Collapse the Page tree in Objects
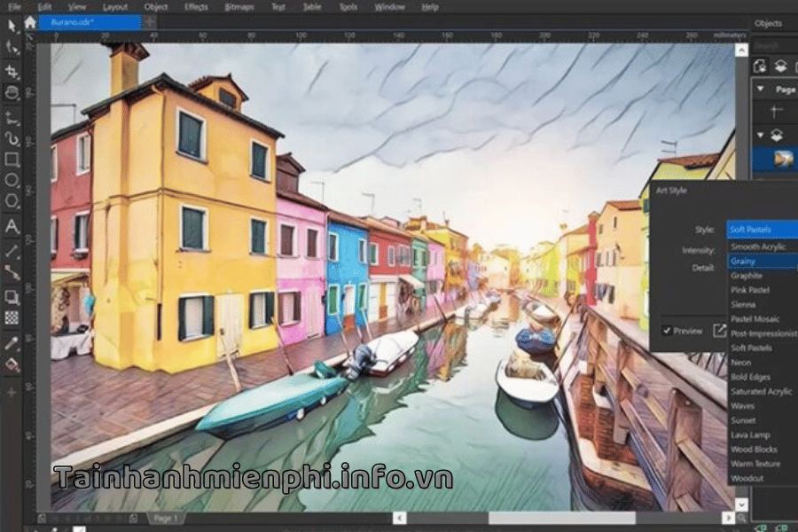Screen dimensions: 798x532 coord(760,90)
